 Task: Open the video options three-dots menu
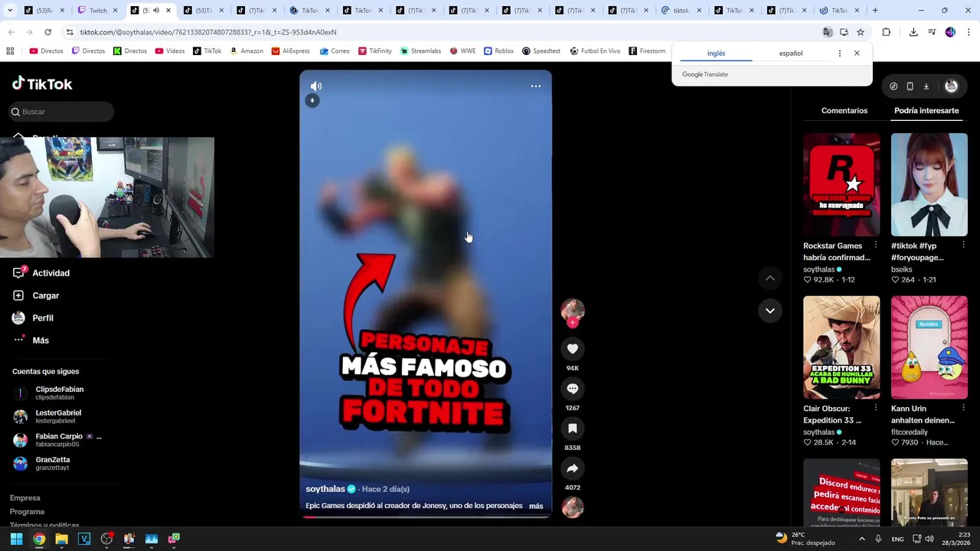click(x=536, y=86)
